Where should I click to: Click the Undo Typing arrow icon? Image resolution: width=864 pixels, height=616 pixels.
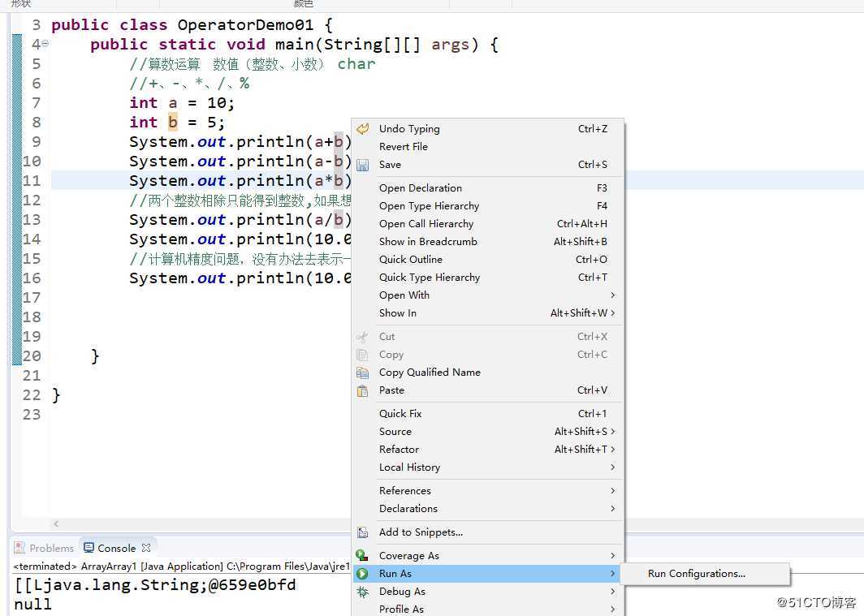(362, 129)
